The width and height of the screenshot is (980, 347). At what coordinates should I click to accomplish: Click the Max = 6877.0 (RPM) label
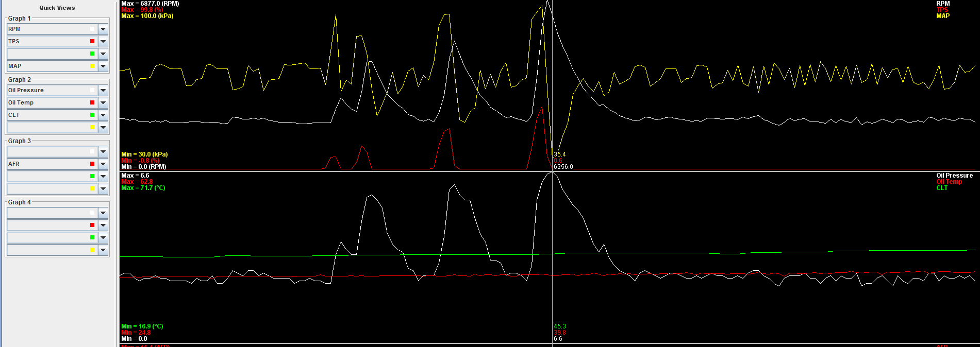pos(150,4)
